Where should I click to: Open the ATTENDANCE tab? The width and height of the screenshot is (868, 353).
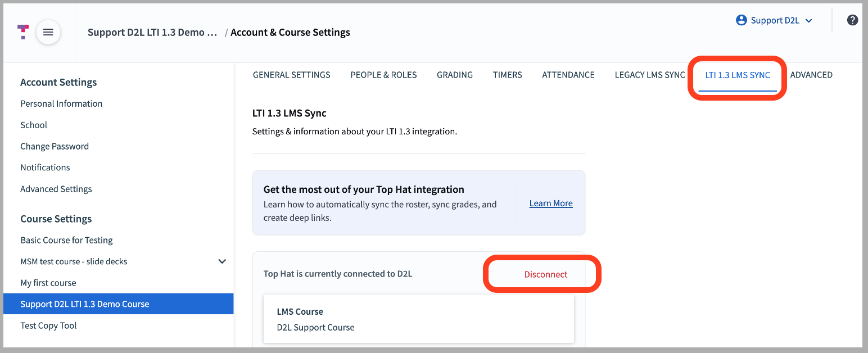click(568, 74)
